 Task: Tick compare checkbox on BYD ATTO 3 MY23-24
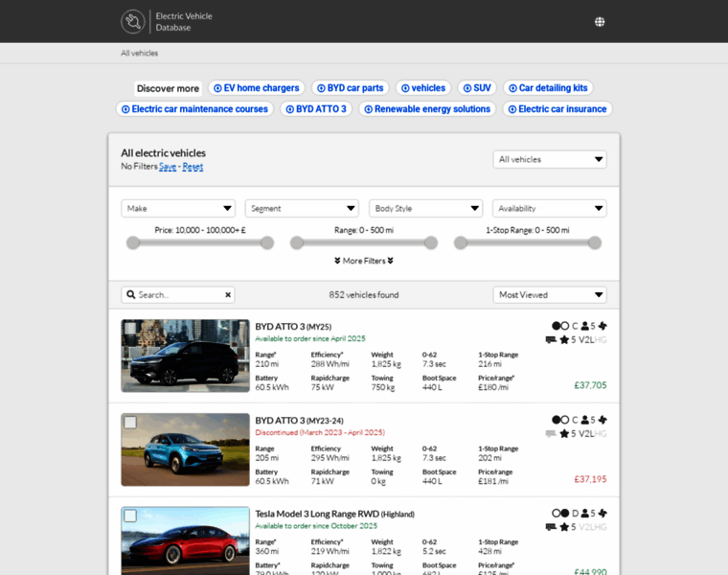[130, 423]
